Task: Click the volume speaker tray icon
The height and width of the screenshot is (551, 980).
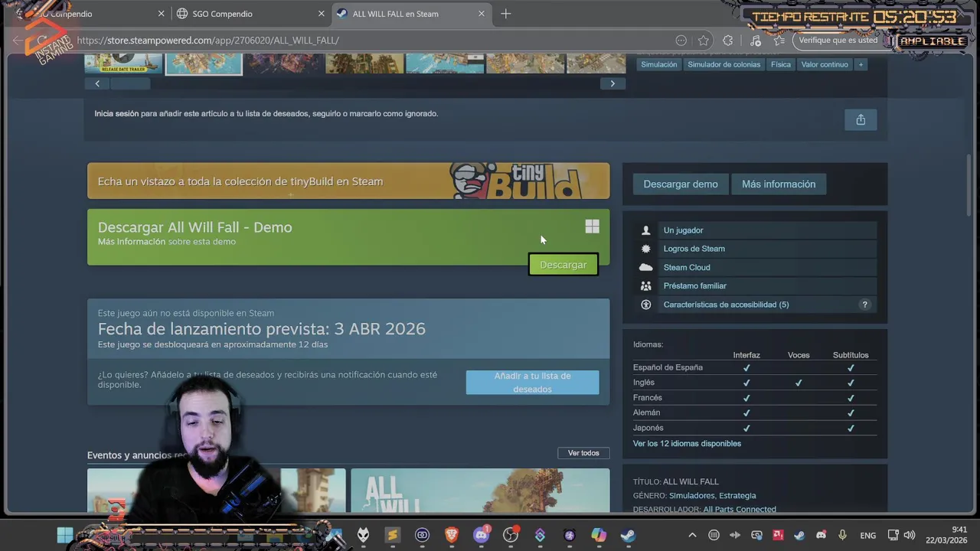Action: coord(910,535)
